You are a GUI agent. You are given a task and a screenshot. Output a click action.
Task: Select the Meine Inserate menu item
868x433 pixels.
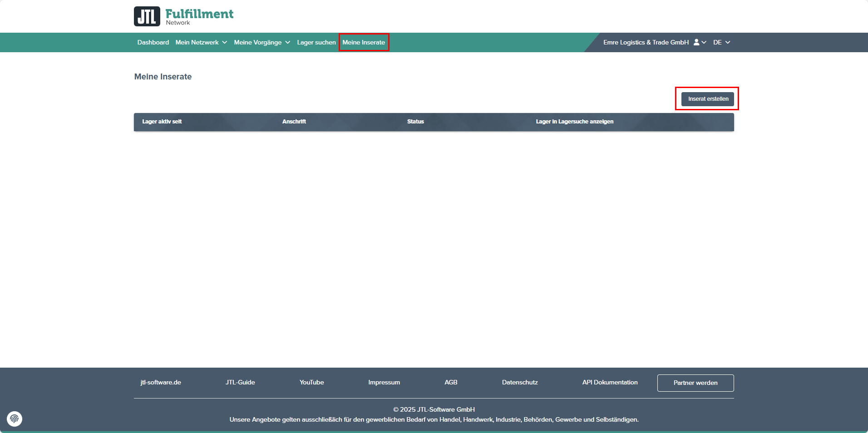click(364, 42)
